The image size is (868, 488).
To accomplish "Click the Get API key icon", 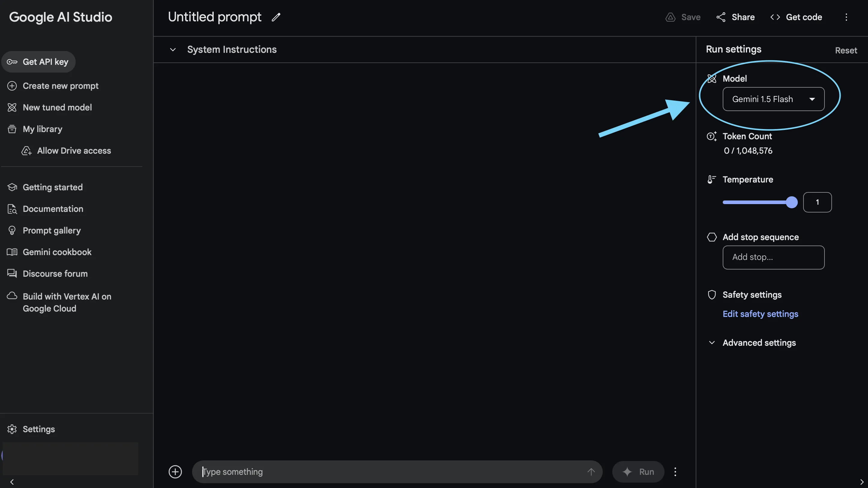I will 11,62.
